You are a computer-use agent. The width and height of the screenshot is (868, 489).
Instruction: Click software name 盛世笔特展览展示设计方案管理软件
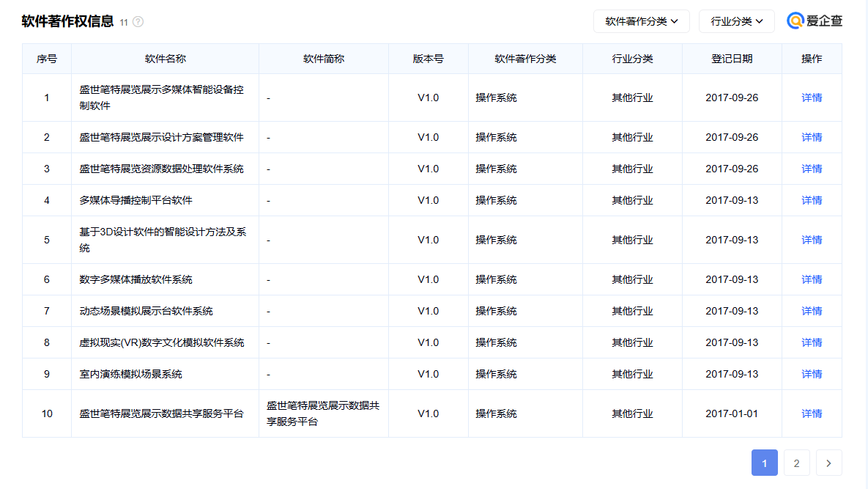[162, 137]
